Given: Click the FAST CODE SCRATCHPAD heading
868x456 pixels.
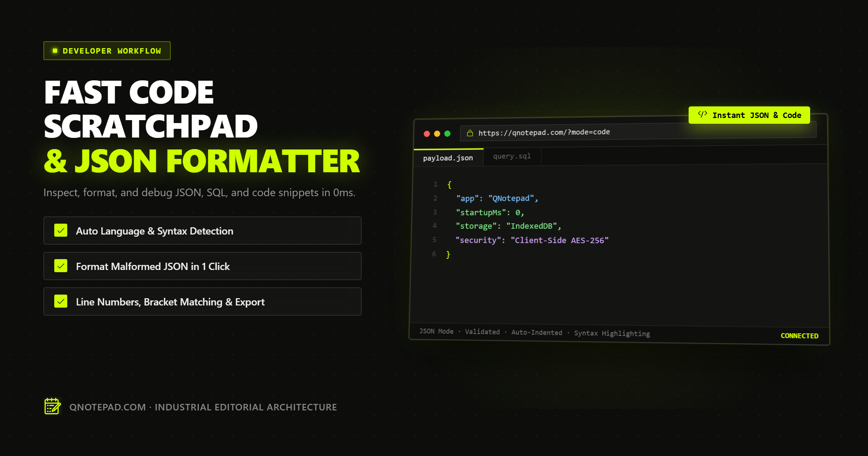Looking at the screenshot, I should click(150, 109).
